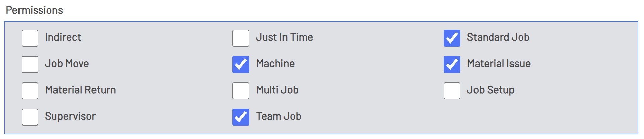
Task: Click the "Material Return" label text
Action: pyautogui.click(x=80, y=90)
